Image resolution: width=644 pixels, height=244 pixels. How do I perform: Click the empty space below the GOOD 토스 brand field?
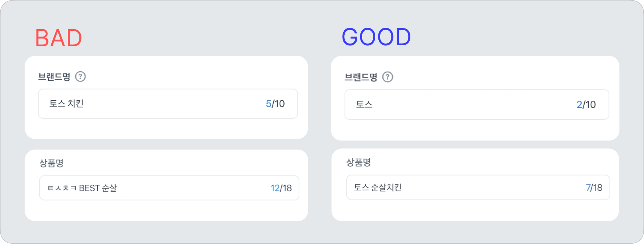pyautogui.click(x=475, y=130)
